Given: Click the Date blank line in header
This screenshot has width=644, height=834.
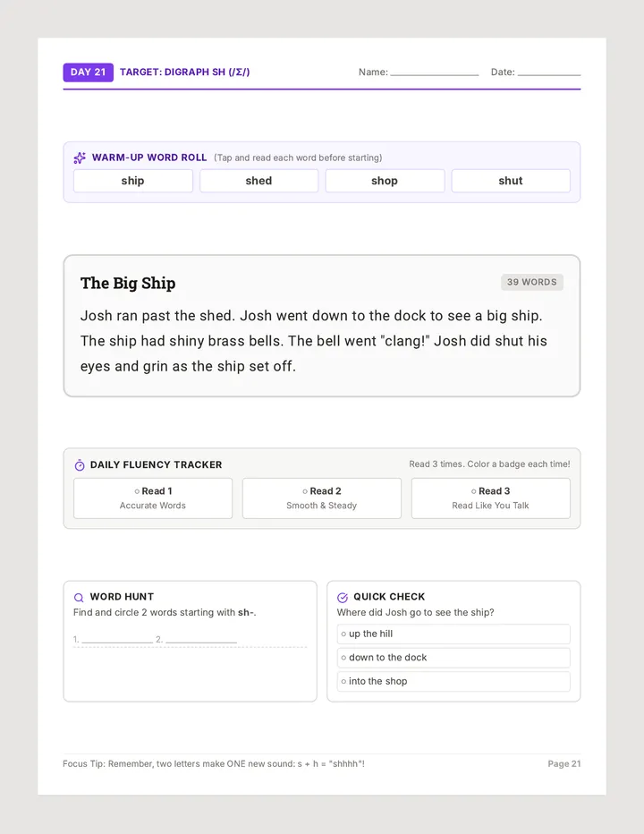Looking at the screenshot, I should point(549,73).
